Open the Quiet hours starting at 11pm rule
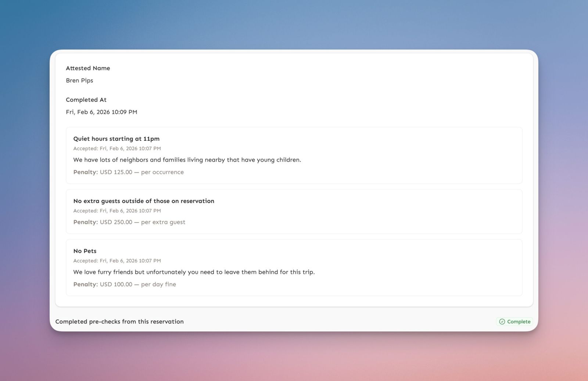The width and height of the screenshot is (588, 381). pyautogui.click(x=116, y=139)
